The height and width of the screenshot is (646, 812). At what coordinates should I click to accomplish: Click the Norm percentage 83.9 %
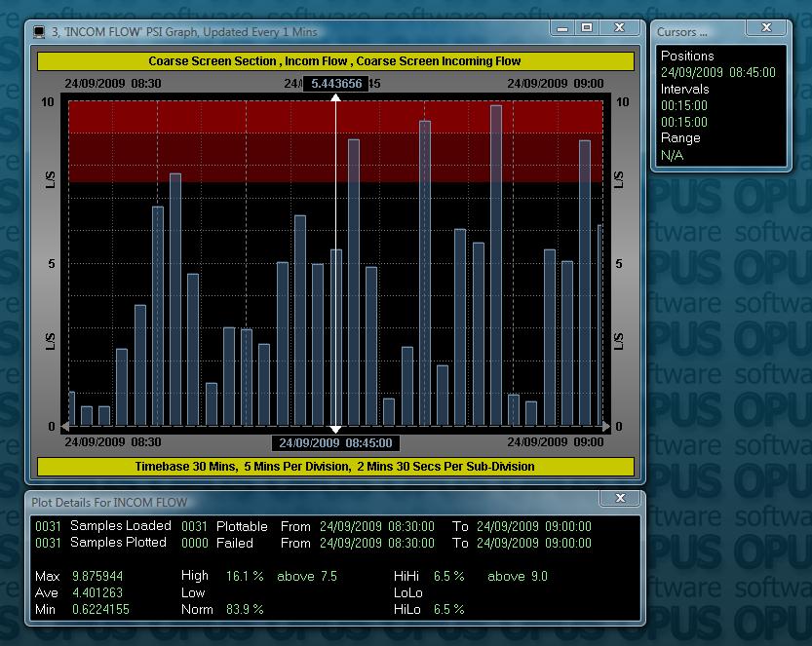tap(245, 609)
